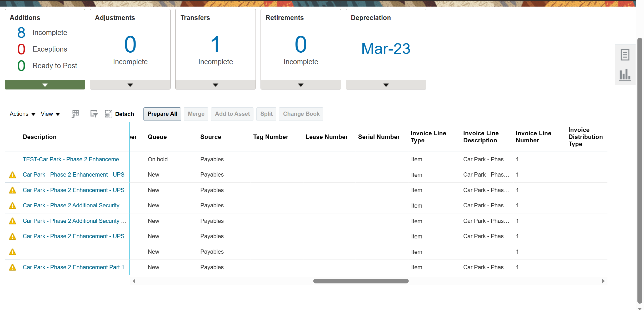Click warning icon beside Car Park Phase 2 Part 1
The image size is (644, 310).
coord(12,267)
